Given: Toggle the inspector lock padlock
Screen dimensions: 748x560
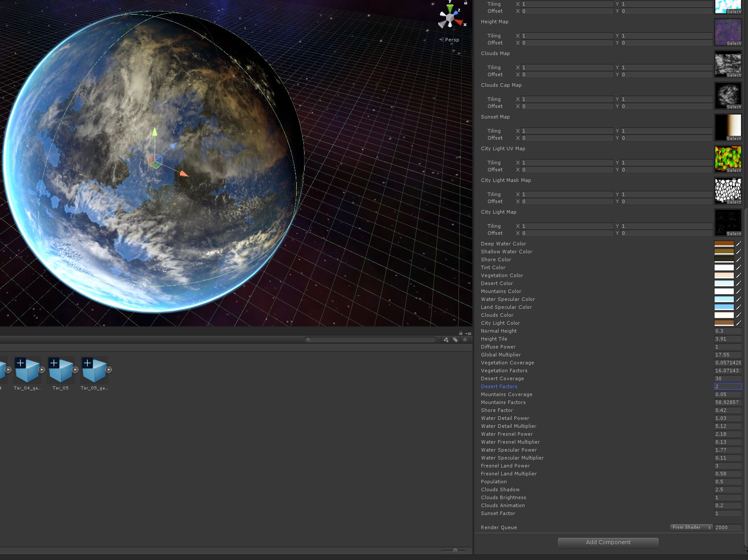Looking at the screenshot, I should click(460, 333).
